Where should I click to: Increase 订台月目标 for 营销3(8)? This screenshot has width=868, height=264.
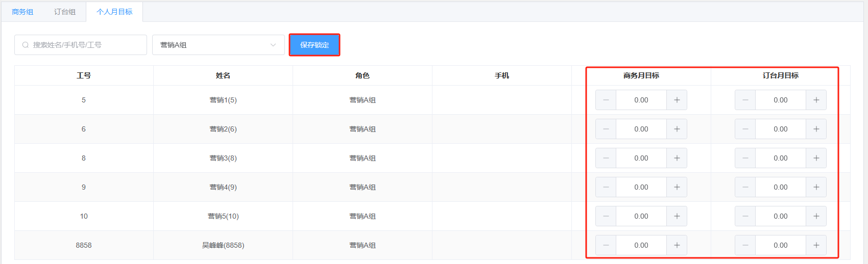click(816, 158)
